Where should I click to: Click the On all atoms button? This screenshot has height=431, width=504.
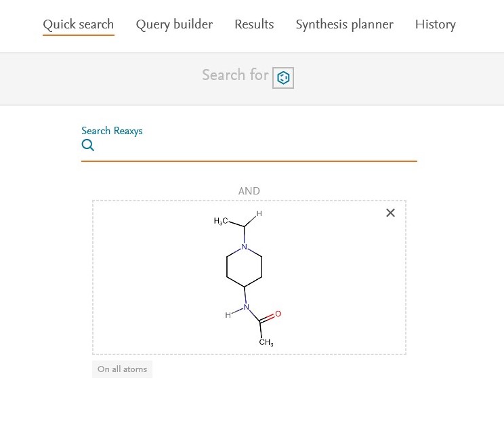[x=123, y=369]
